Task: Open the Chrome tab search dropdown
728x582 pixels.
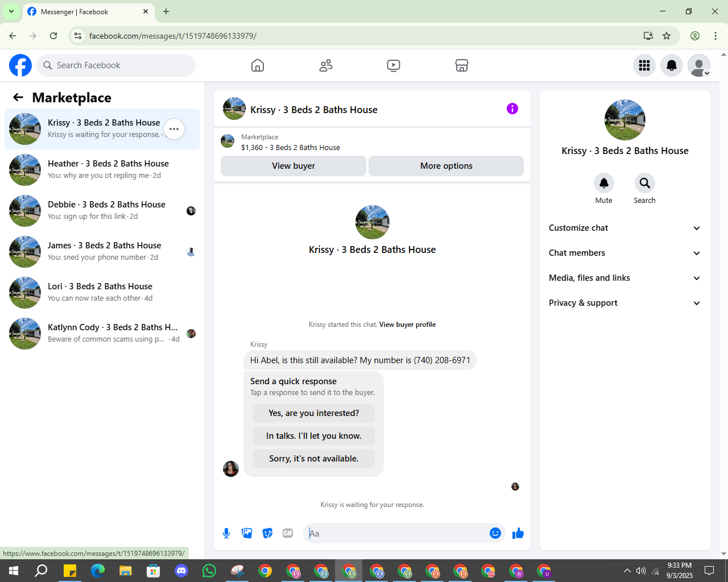Action: 11,11
